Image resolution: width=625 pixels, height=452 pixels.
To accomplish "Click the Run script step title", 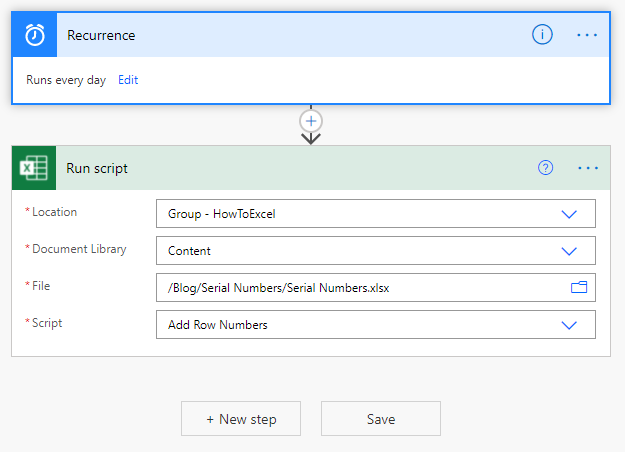I will (97, 168).
